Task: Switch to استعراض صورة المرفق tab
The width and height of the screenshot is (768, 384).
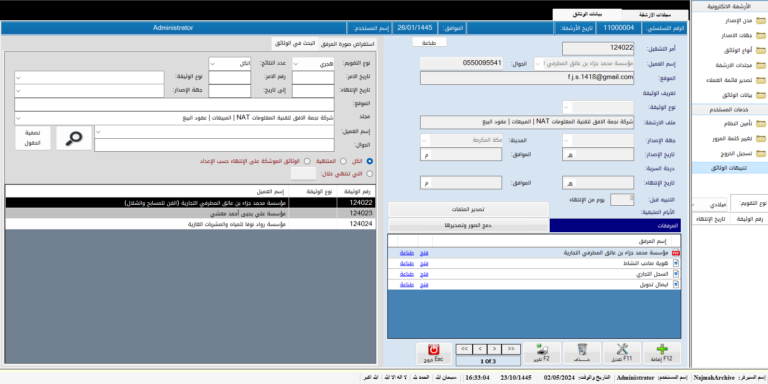Action: [x=348, y=44]
